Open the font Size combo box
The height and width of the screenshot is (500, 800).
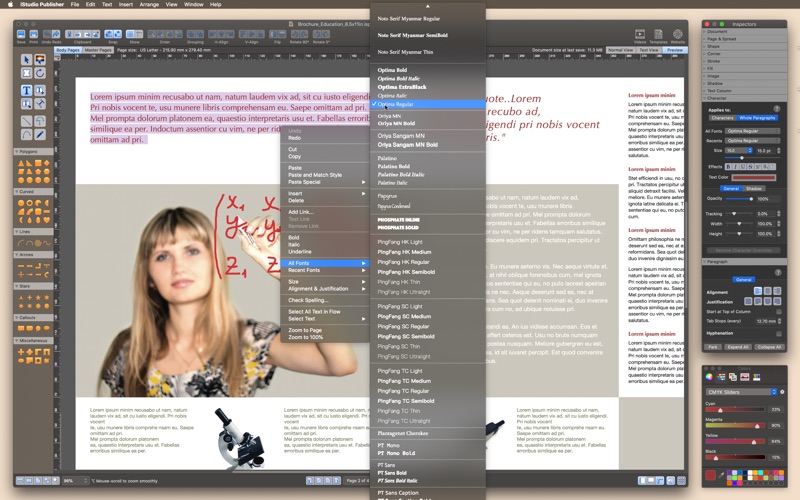(738, 151)
